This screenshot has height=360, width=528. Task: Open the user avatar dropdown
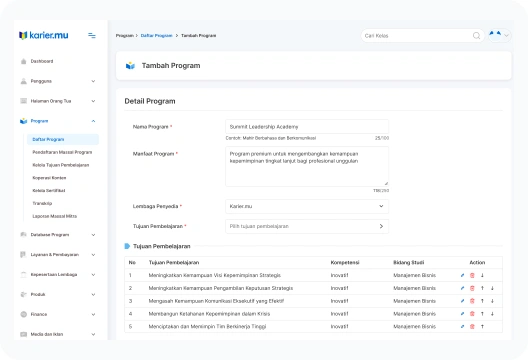(x=500, y=35)
